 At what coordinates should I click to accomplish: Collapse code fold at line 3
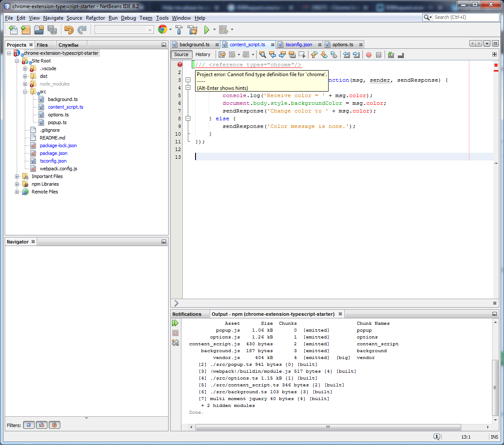click(188, 80)
